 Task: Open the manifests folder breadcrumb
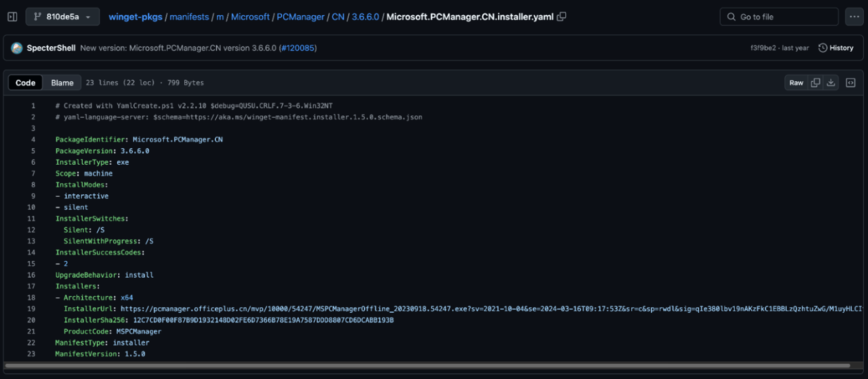click(189, 17)
